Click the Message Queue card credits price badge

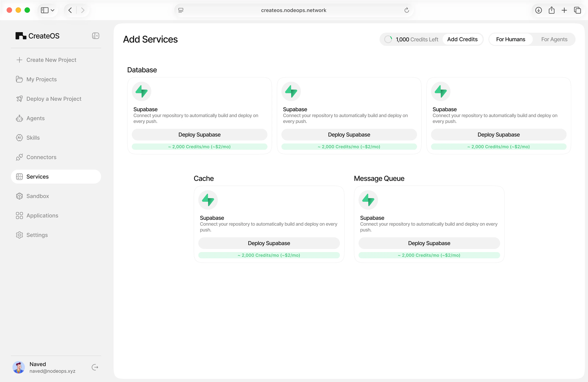(429, 255)
